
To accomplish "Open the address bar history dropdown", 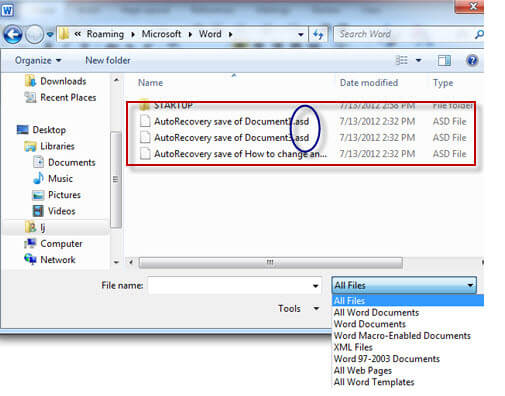I will tap(301, 34).
